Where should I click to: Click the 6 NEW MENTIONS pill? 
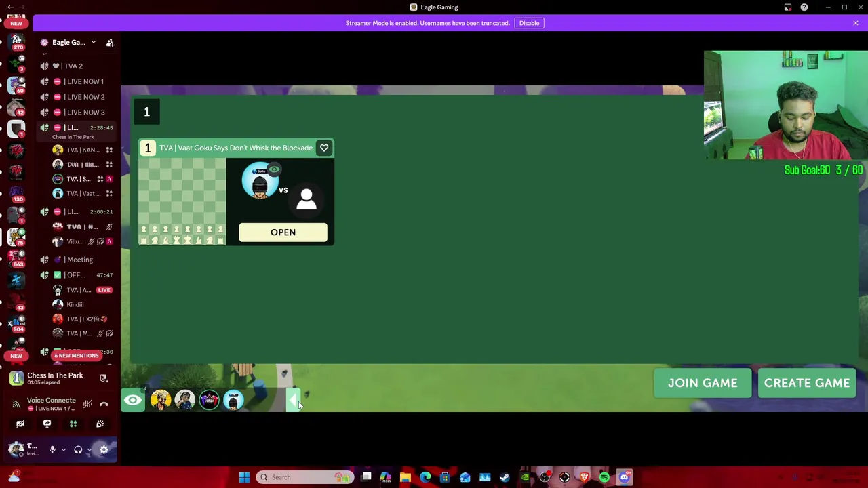click(77, 355)
